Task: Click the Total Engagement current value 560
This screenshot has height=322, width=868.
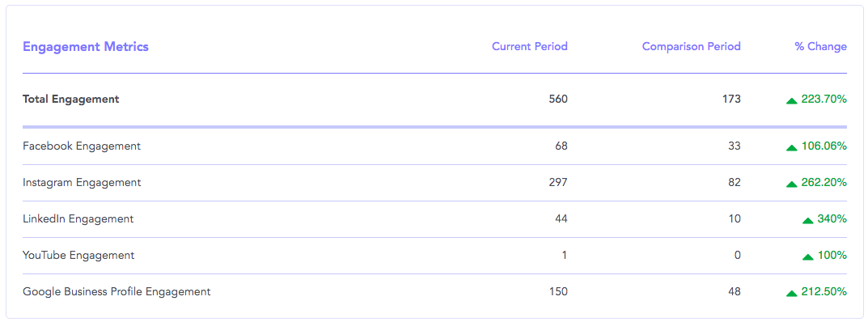Action: 558,100
